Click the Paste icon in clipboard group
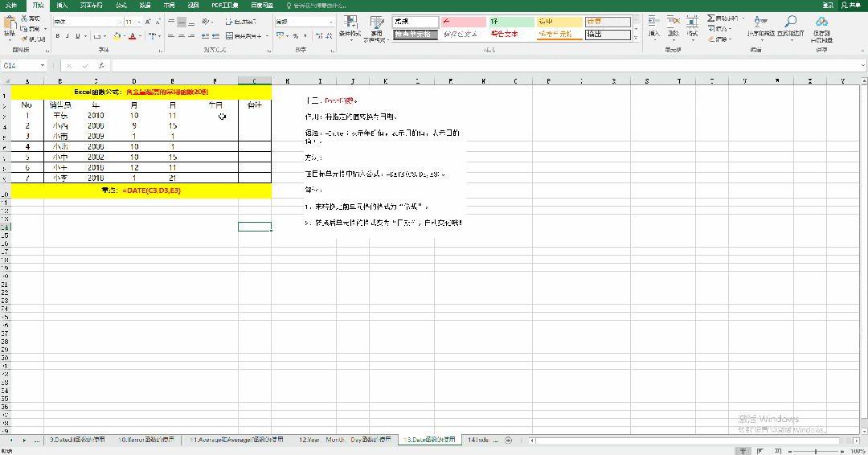This screenshot has height=455, width=868. (10, 23)
